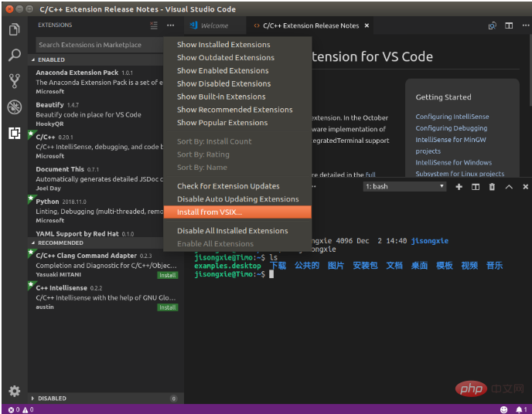532x414 pixels.
Task: Open Extensions panel more actions ellipsis
Action: [170, 25]
